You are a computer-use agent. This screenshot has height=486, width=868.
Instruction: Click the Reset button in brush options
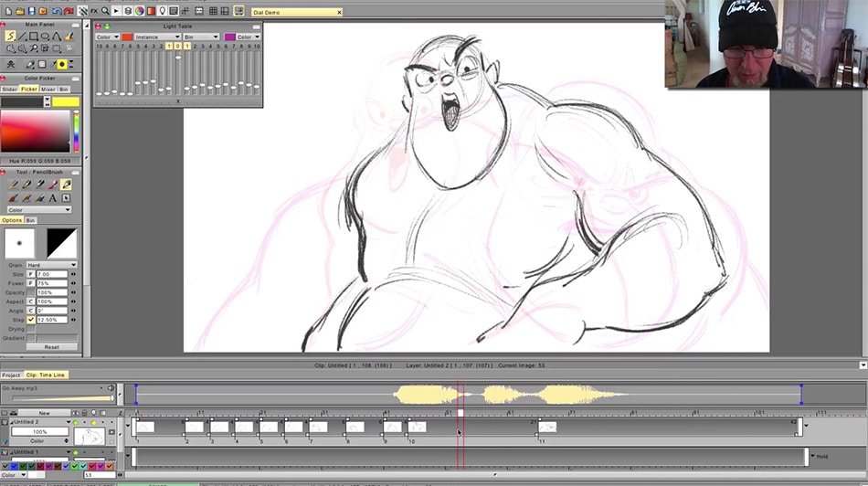[x=52, y=347]
